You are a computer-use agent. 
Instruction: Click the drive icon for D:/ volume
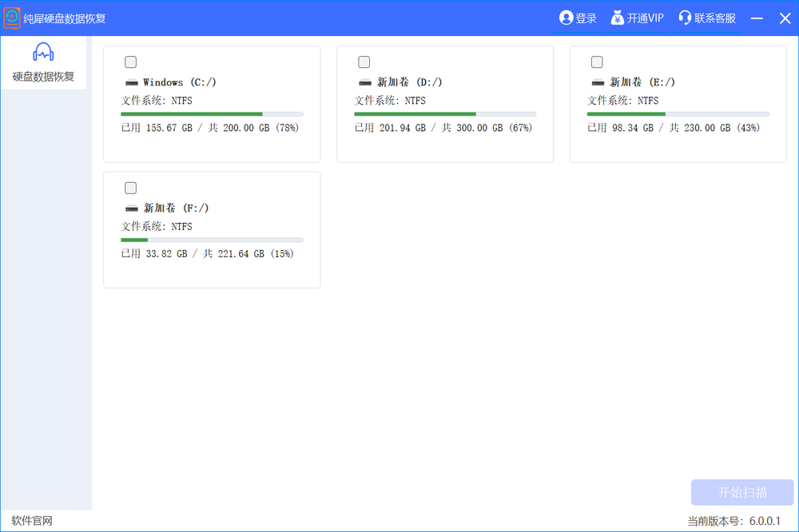click(365, 82)
